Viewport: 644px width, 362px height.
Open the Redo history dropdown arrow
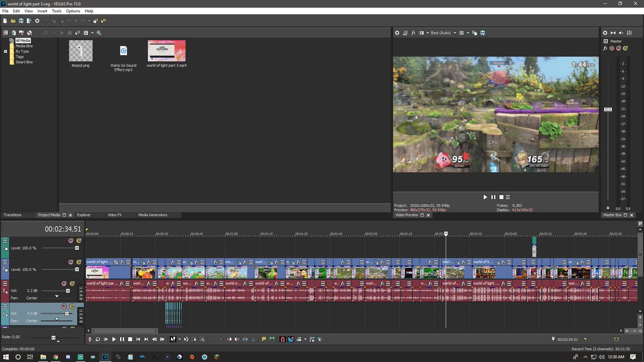89,21
